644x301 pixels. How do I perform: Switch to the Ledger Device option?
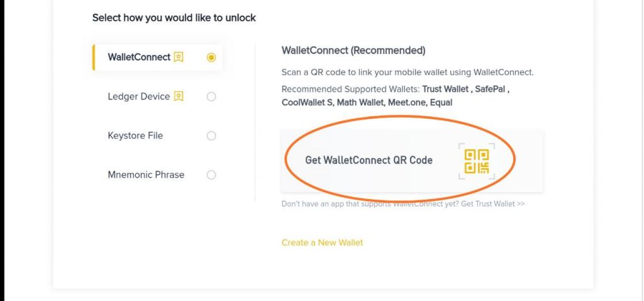click(x=158, y=96)
